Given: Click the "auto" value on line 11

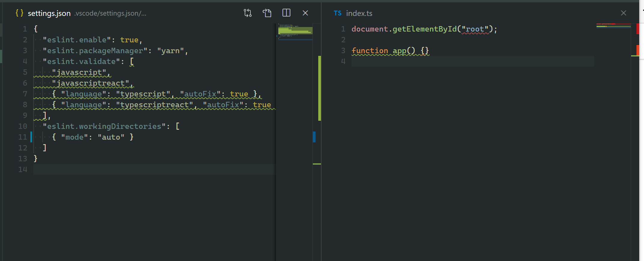Looking at the screenshot, I should click(x=111, y=137).
